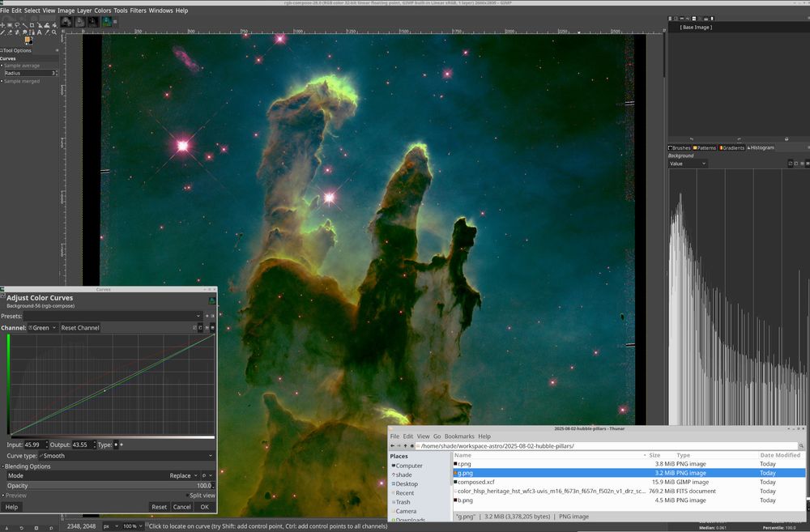Go to parent folder in Thunar
The width and height of the screenshot is (810, 532).
tap(406, 445)
